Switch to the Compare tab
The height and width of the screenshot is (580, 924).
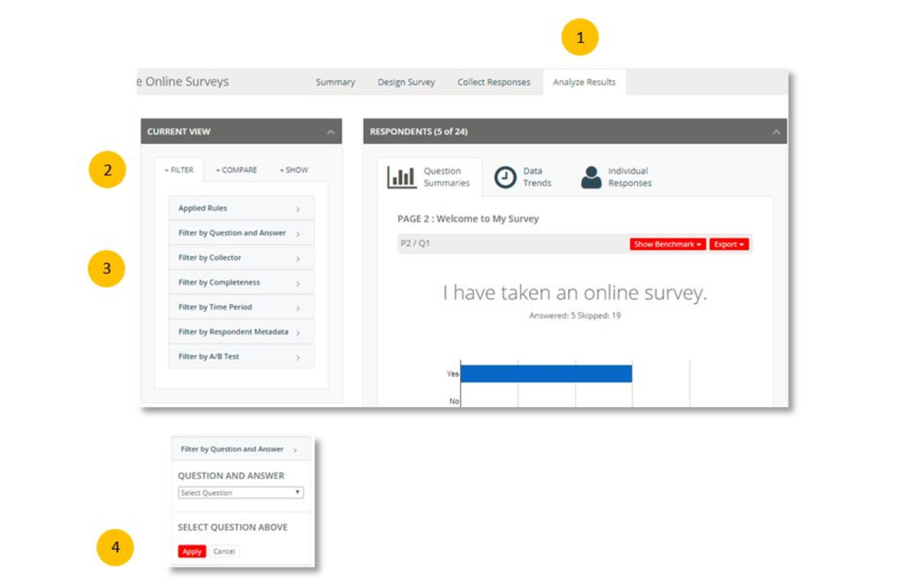click(x=236, y=170)
